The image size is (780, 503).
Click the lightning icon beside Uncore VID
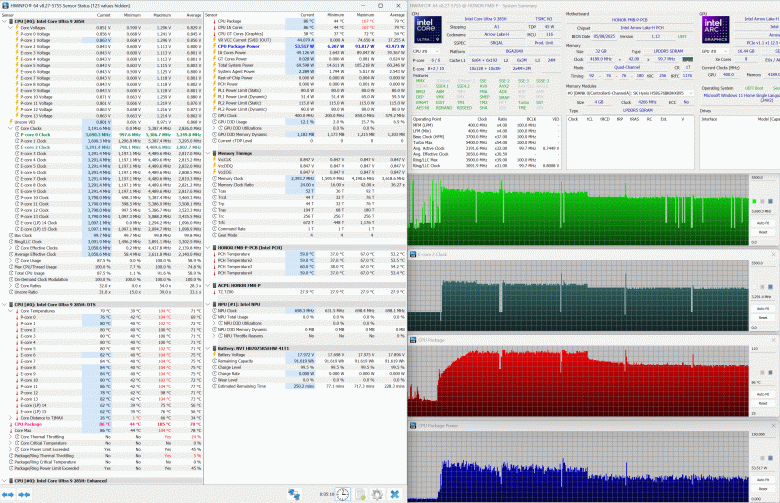click(x=11, y=122)
